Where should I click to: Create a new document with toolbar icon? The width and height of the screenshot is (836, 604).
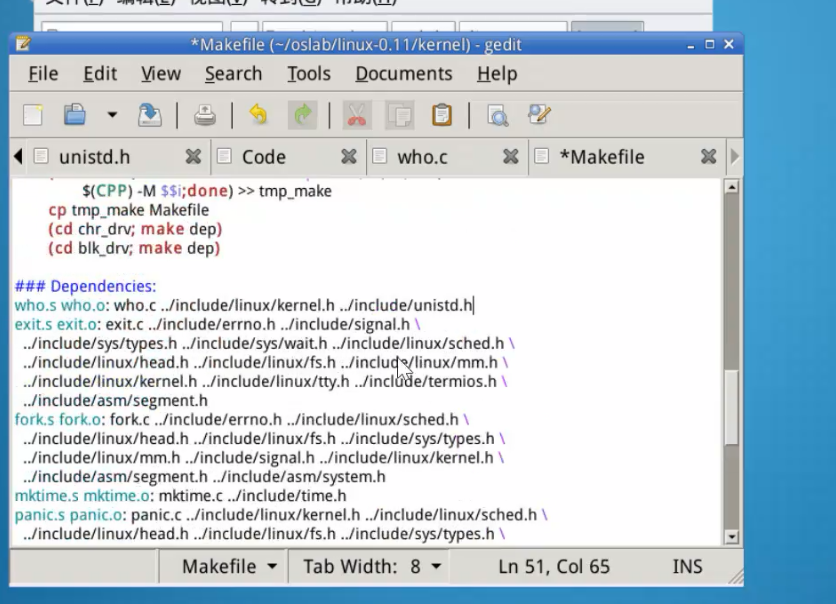point(33,115)
